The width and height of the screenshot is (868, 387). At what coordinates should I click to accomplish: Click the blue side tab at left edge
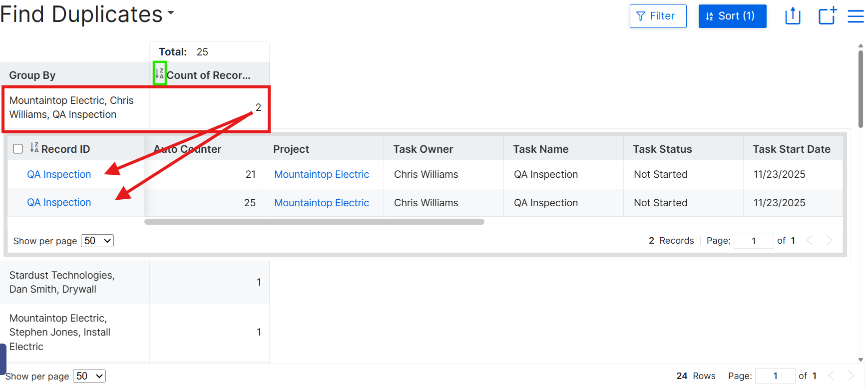pos(3,359)
